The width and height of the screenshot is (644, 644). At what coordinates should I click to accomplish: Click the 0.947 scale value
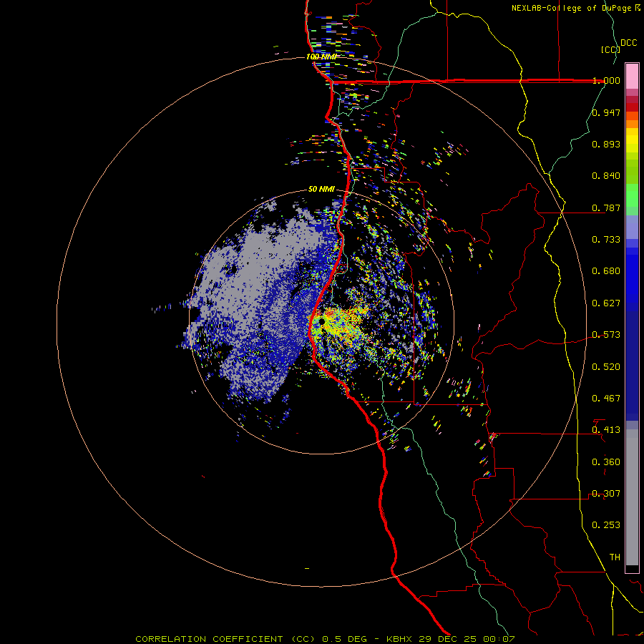pyautogui.click(x=606, y=112)
